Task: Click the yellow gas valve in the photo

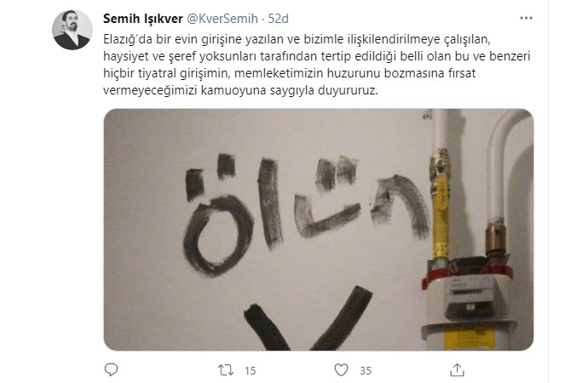Action: pos(441,204)
